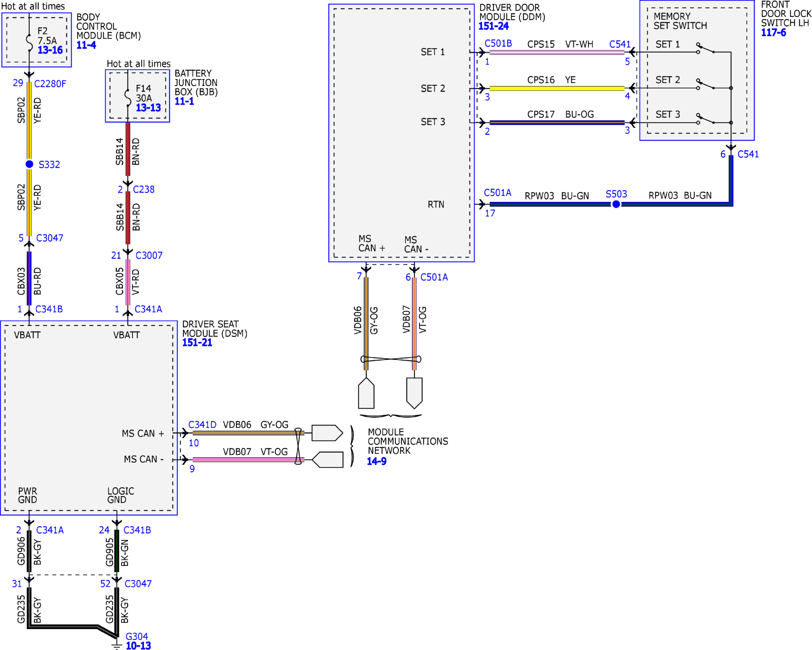The width and height of the screenshot is (812, 650).
Task: Follow fuse F2 reference link 13-16
Action: click(50, 50)
